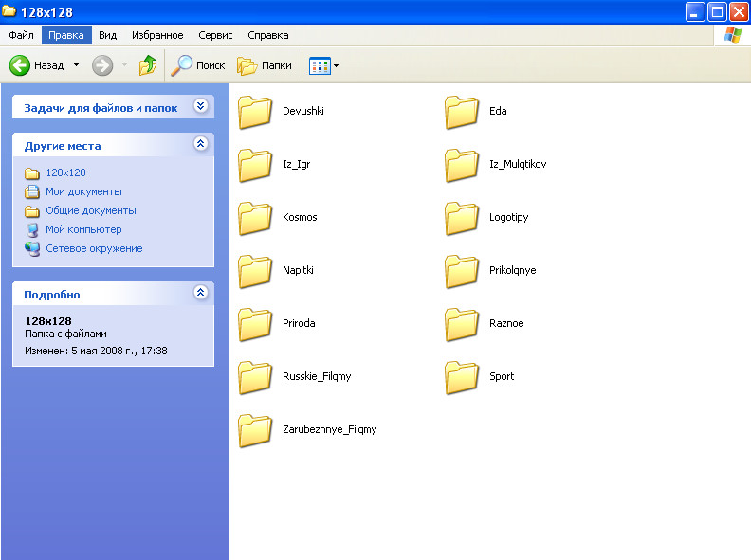Open the Мои документы link
This screenshot has width=751, height=560.
click(x=83, y=191)
